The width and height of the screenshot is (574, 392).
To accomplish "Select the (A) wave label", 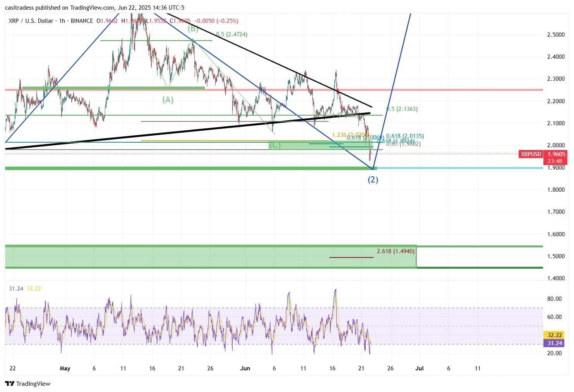I will click(168, 100).
